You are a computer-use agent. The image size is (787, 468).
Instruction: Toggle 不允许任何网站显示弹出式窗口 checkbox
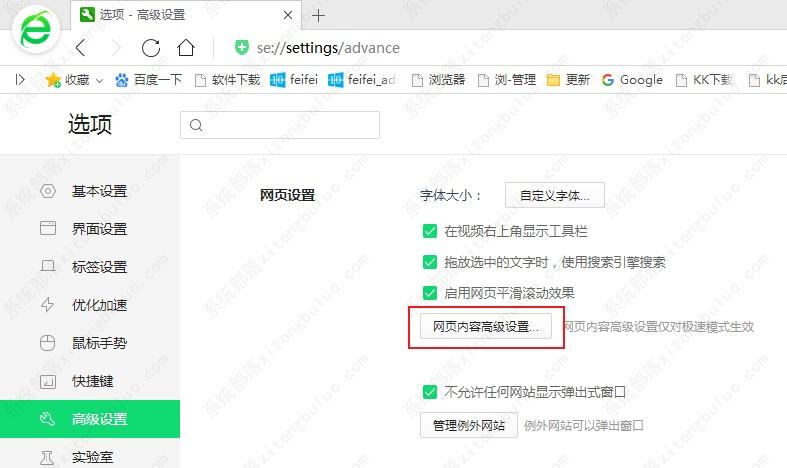(431, 392)
